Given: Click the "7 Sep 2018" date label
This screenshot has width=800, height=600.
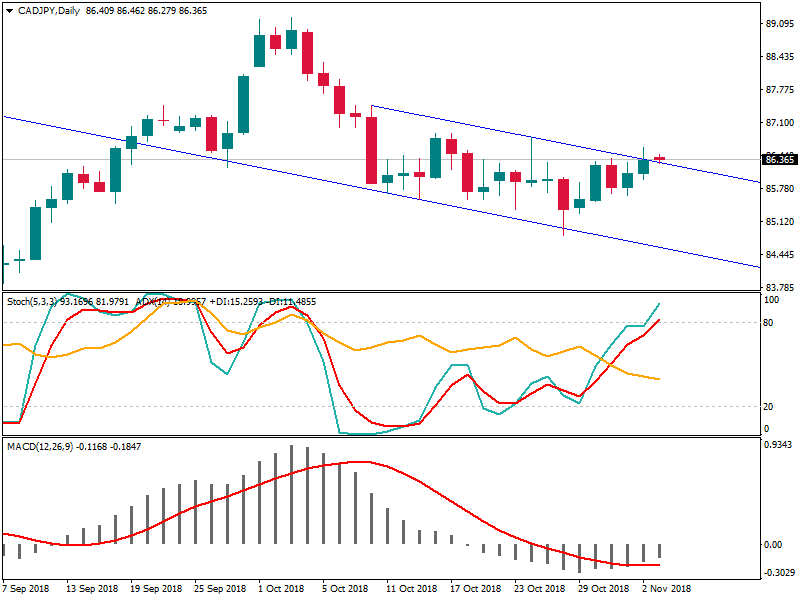Looking at the screenshot, I should (x=27, y=589).
